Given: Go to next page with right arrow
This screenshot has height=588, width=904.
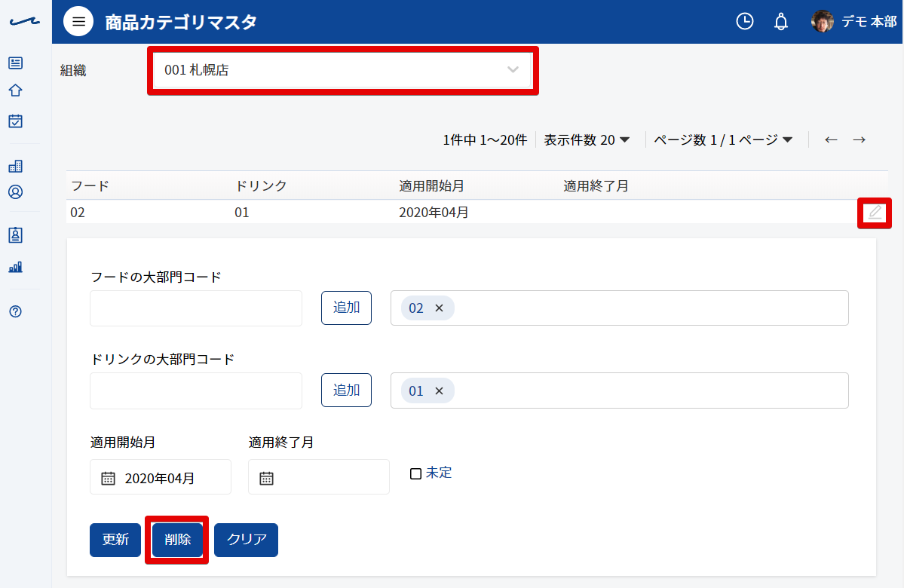Looking at the screenshot, I should (859, 139).
